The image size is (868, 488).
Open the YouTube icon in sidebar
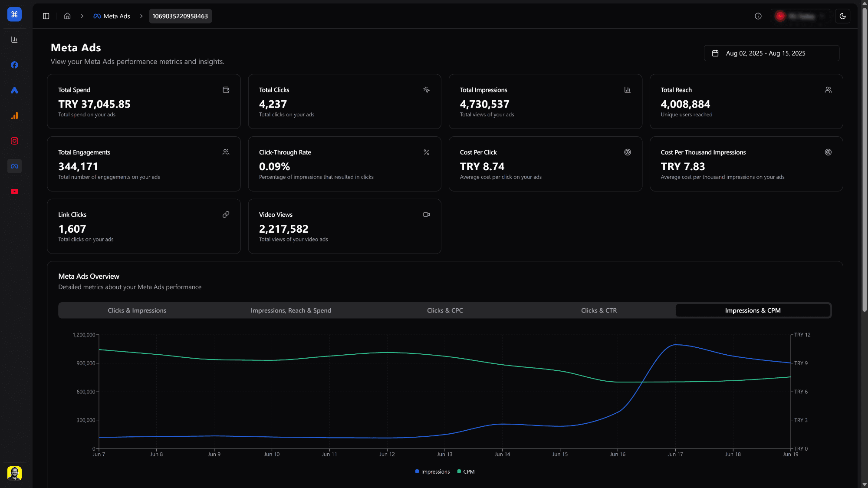click(x=14, y=191)
